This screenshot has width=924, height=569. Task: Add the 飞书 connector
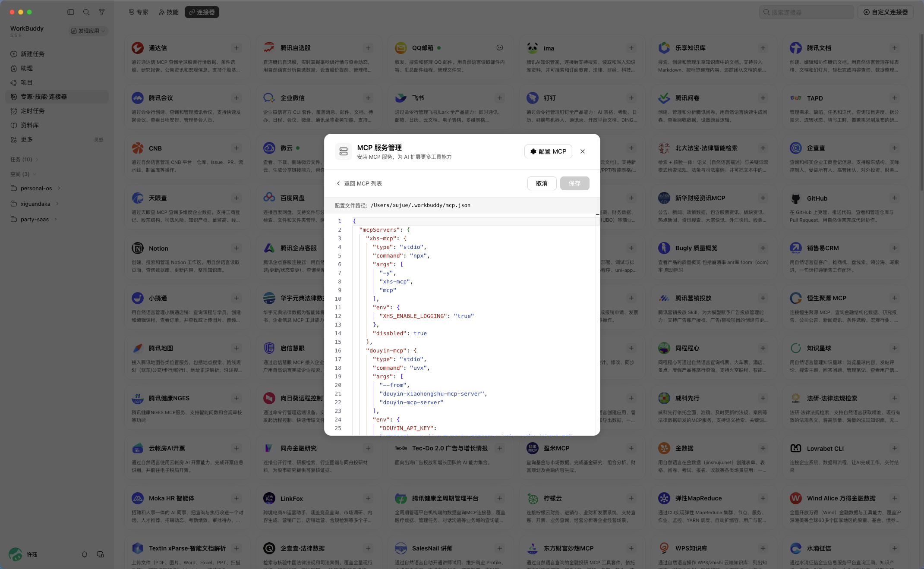pyautogui.click(x=499, y=98)
